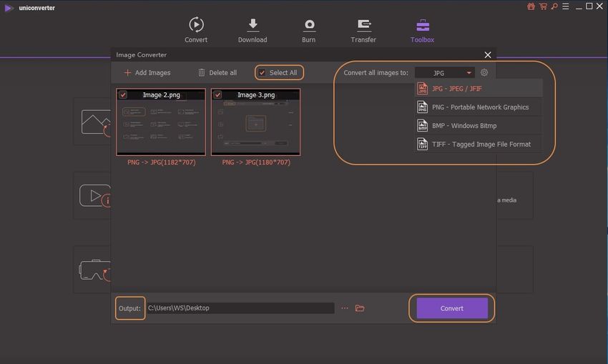Go to the Burn tab

pyautogui.click(x=309, y=31)
